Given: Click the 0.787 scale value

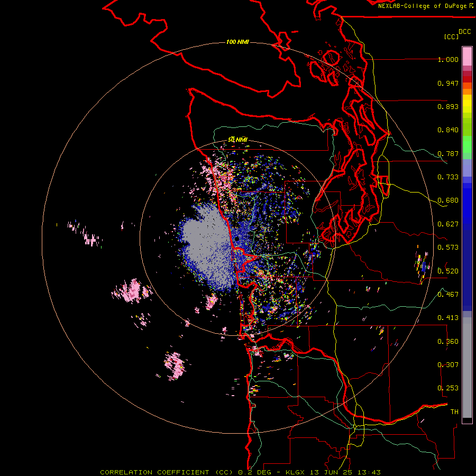Looking at the screenshot, I should pyautogui.click(x=448, y=153).
